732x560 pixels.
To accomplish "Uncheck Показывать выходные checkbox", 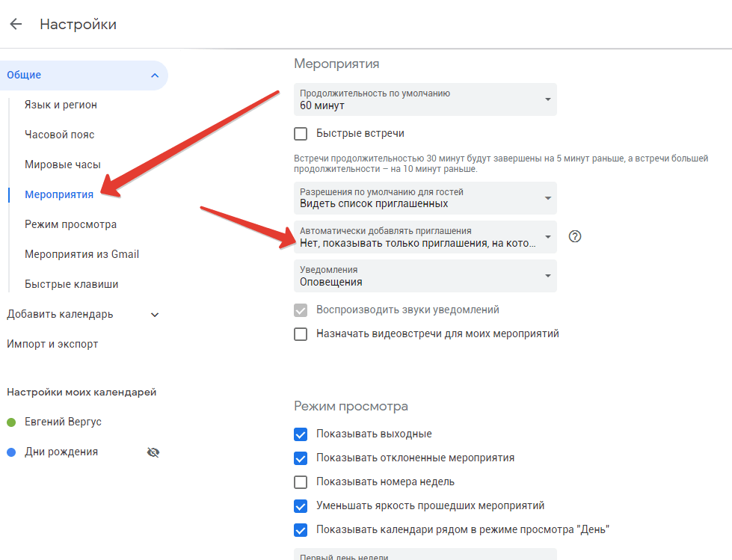I will (x=301, y=434).
